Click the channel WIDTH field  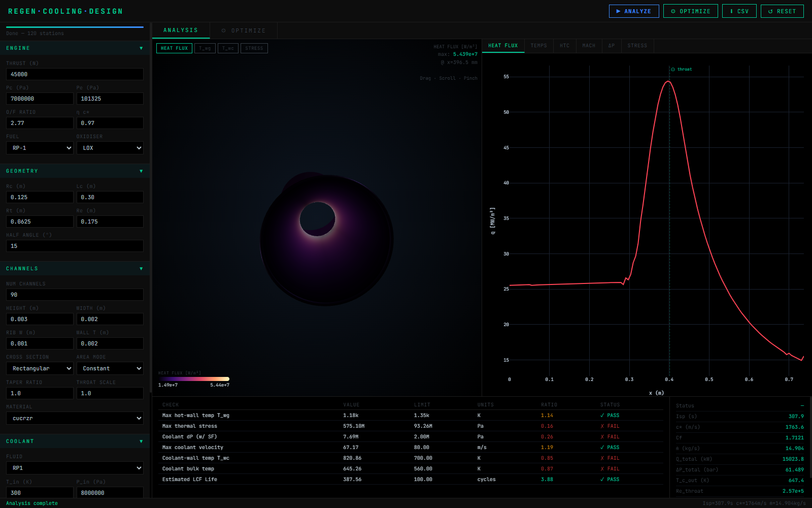(x=110, y=319)
